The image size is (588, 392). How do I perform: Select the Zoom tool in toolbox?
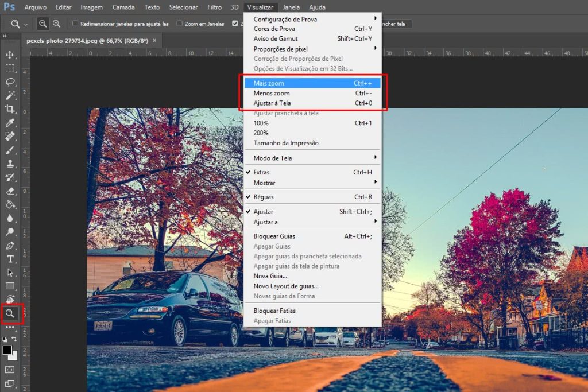[x=10, y=313]
